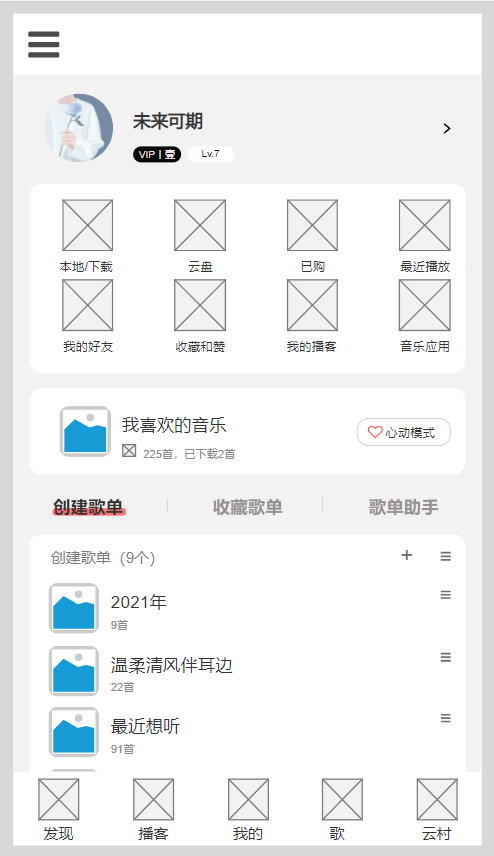Enable 心动模式 button
This screenshot has width=494, height=856.
tap(403, 432)
